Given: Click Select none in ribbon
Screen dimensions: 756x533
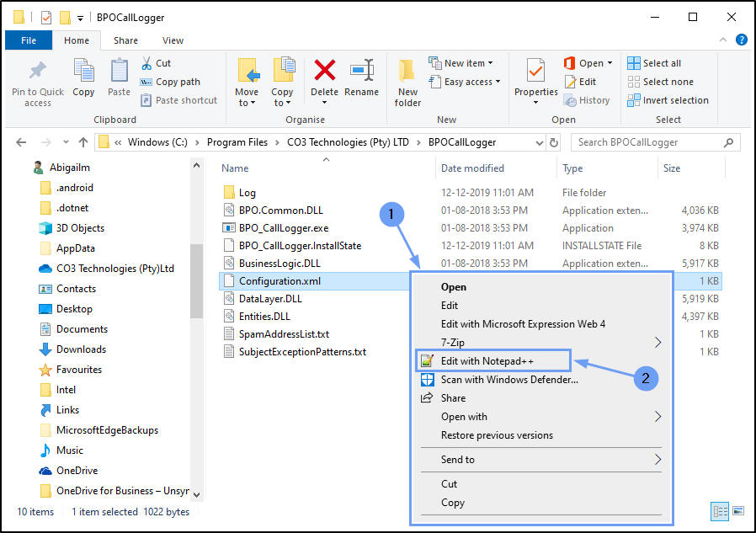Looking at the screenshot, I should (x=660, y=82).
